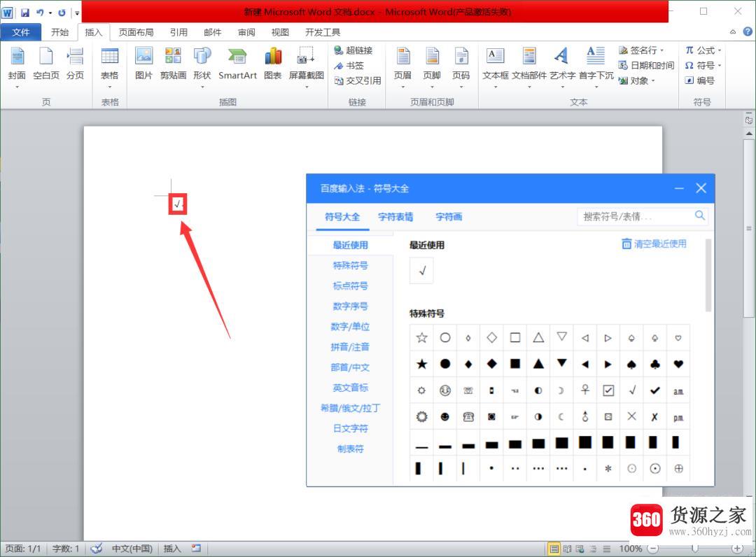This screenshot has height=557, width=756.
Task: Switch to View (视图) tab
Action: tap(280, 31)
